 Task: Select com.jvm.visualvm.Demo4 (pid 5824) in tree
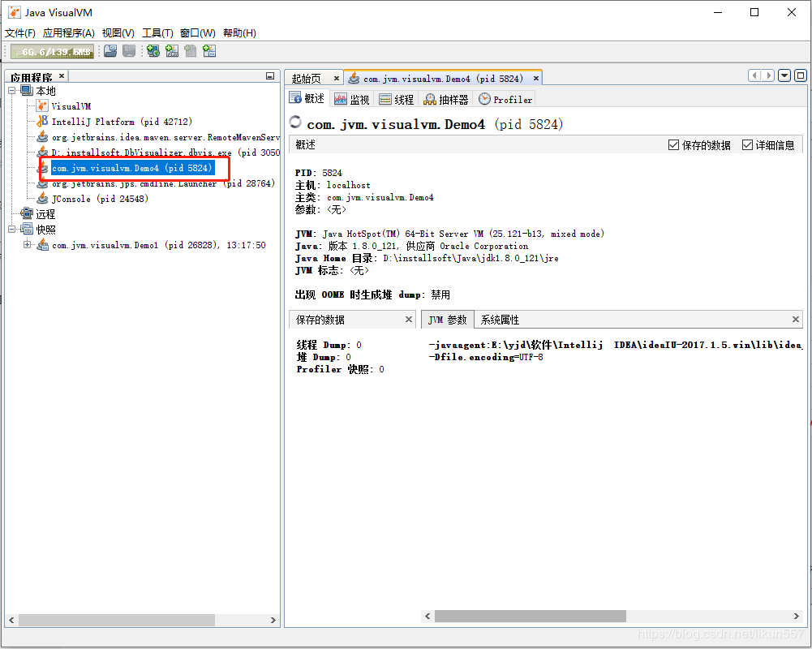132,168
